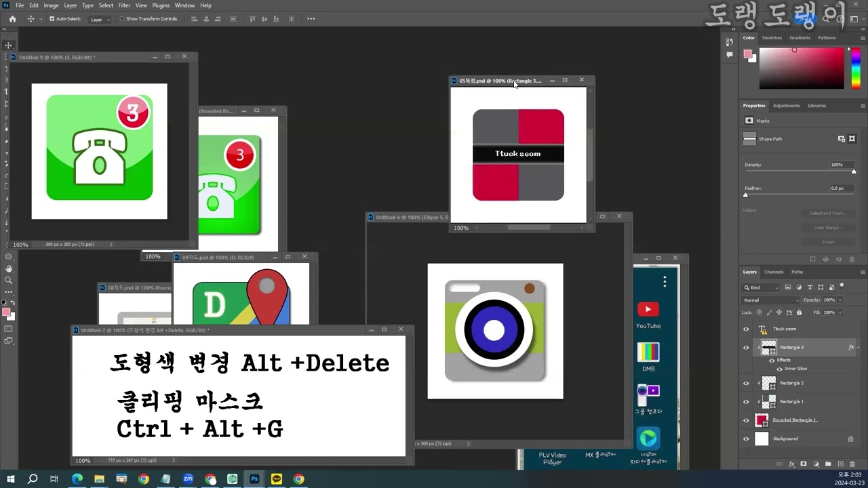Select the Hand tool

point(8,268)
